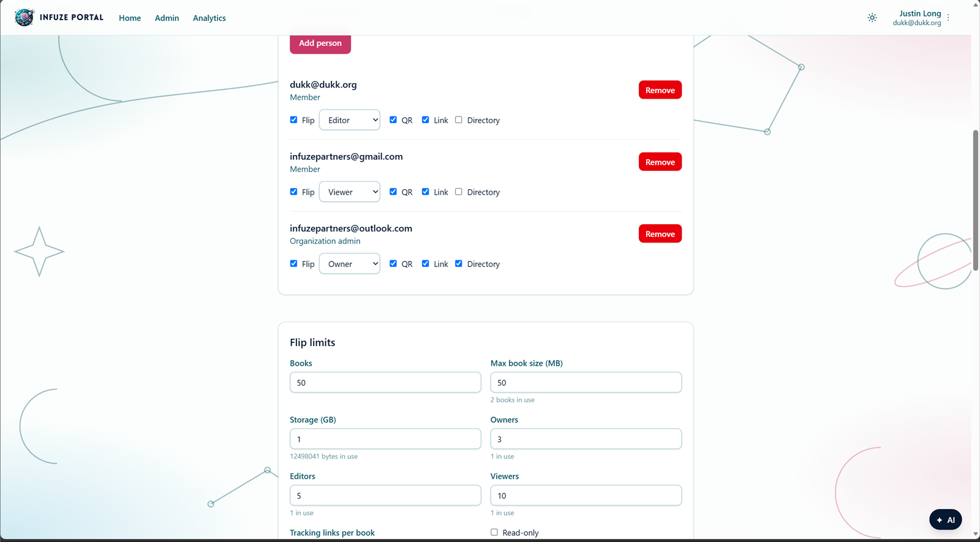
Task: Enable Directory for dukk@dukk.org
Action: 459,120
